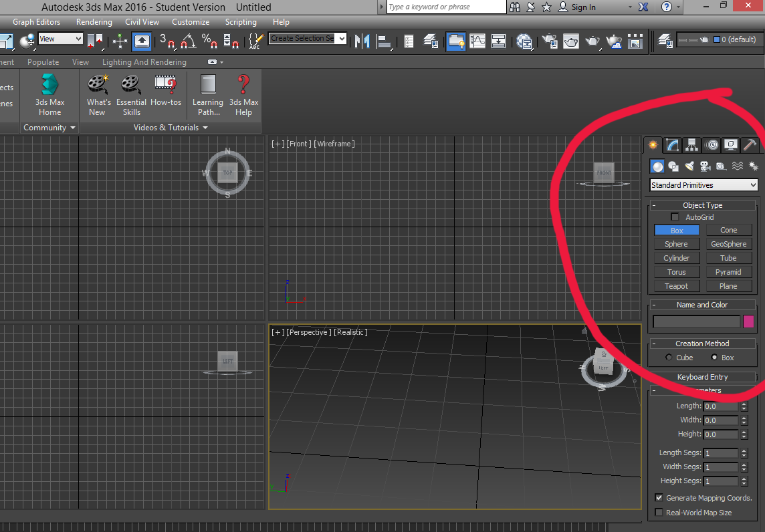Open Essential Skills videos

click(131, 96)
